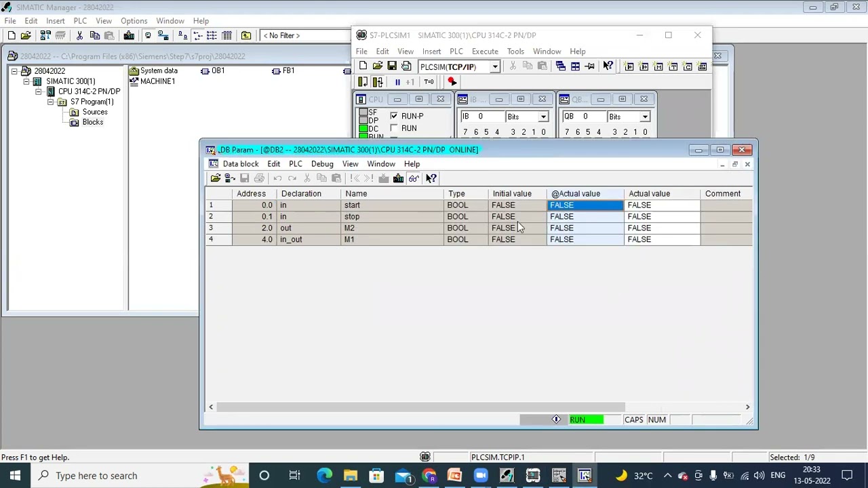Click the Windows Start button
868x488 pixels.
coord(15,475)
